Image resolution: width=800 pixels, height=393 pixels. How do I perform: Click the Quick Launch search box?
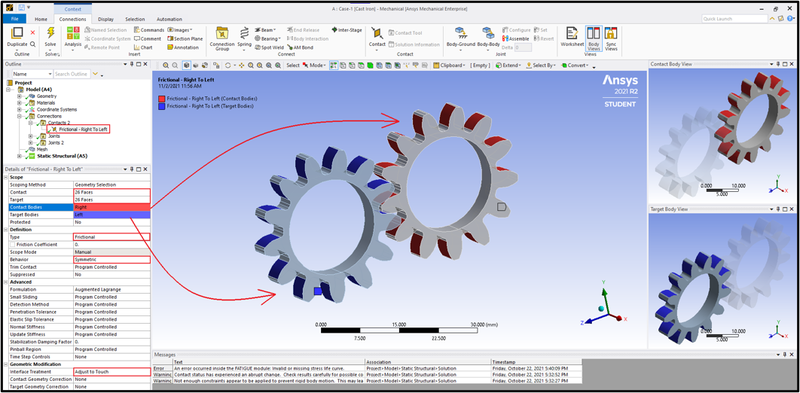[x=734, y=19]
